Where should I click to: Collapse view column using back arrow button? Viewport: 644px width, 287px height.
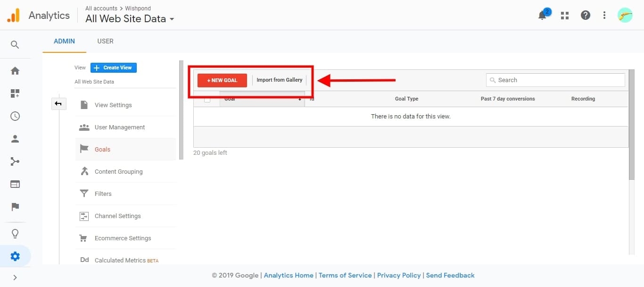pos(58,104)
